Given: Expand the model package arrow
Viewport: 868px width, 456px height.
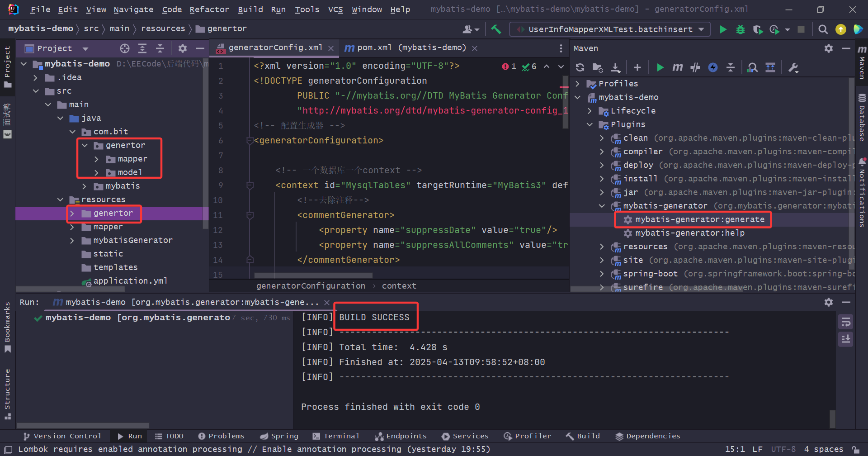Looking at the screenshot, I should (96, 173).
